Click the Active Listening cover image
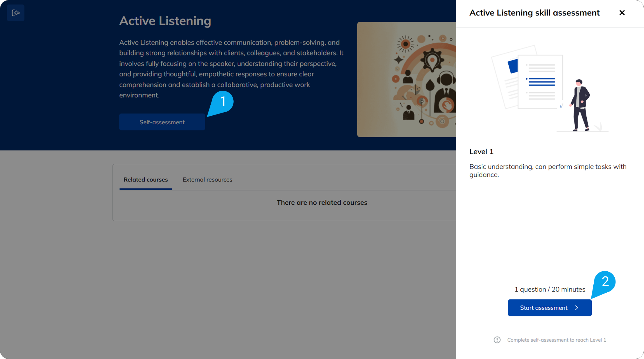Viewport: 644px width, 359px height. point(406,80)
